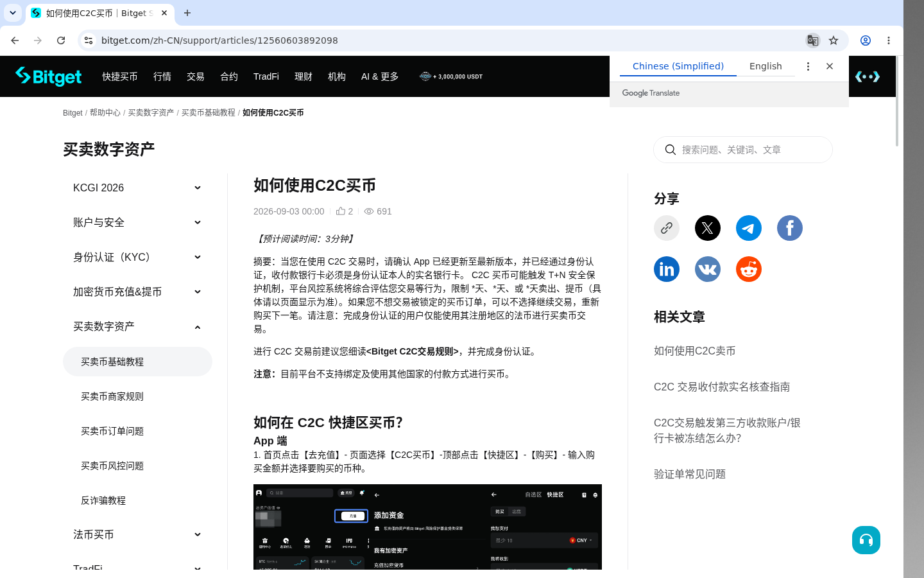Copy article link with chain icon

coord(667,228)
